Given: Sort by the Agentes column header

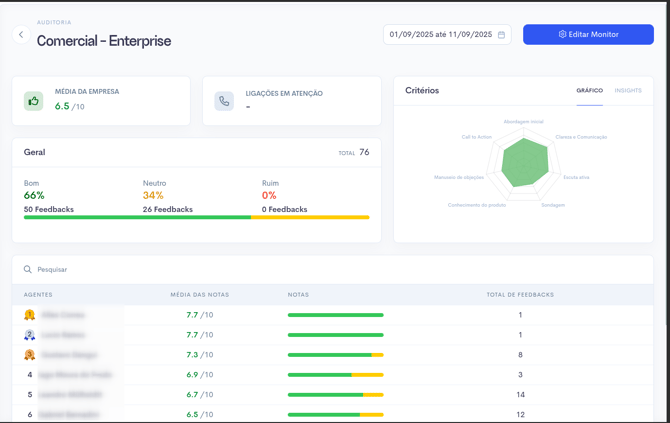Looking at the screenshot, I should (38, 295).
